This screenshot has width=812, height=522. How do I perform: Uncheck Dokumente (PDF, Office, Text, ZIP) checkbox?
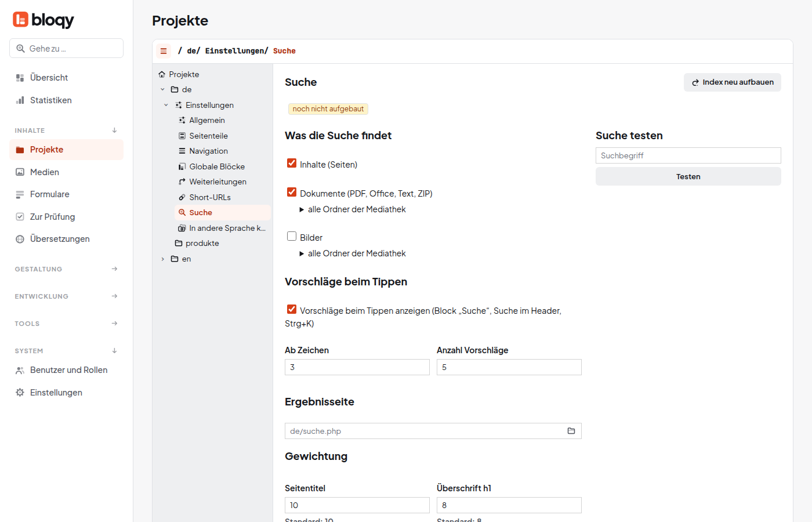pos(292,192)
